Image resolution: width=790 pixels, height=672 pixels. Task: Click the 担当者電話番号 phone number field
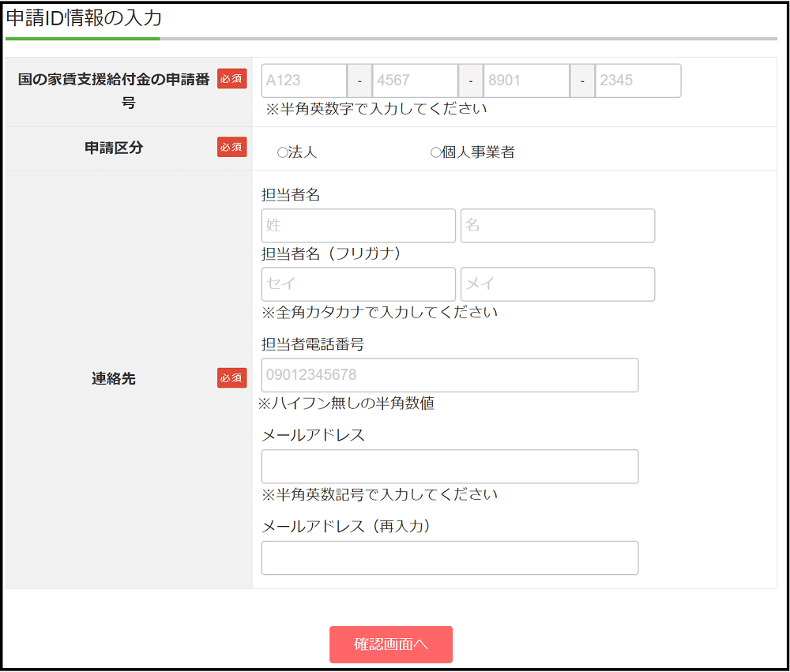(450, 375)
